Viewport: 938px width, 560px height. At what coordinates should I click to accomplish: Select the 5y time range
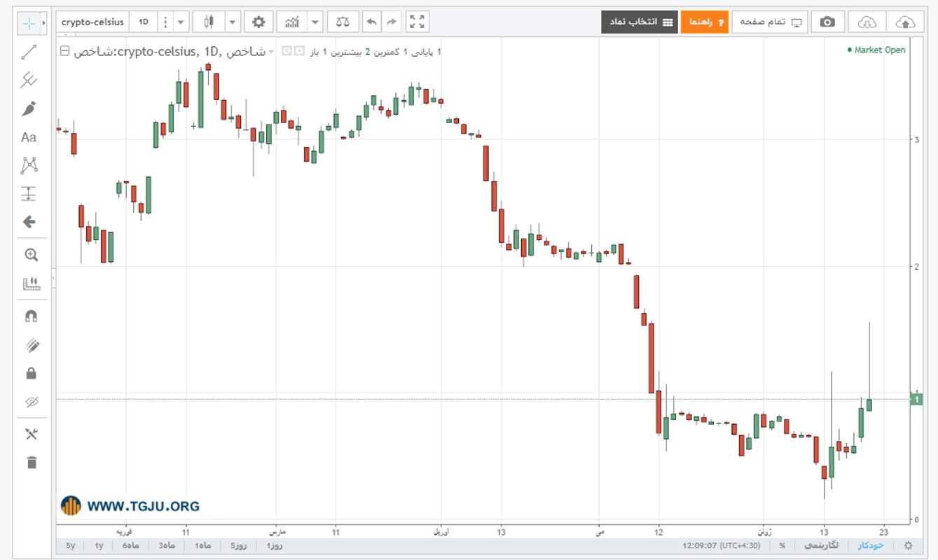click(71, 545)
